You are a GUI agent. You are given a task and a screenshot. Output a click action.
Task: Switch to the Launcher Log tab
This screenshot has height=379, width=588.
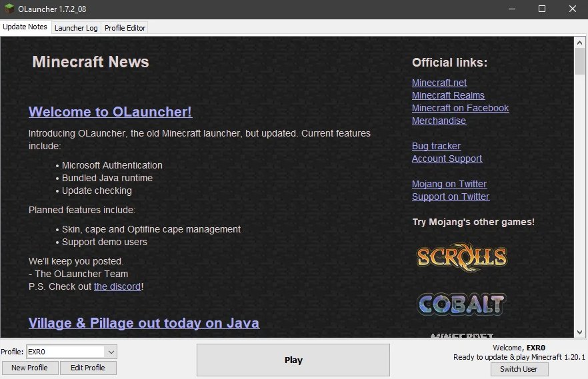pyautogui.click(x=76, y=28)
